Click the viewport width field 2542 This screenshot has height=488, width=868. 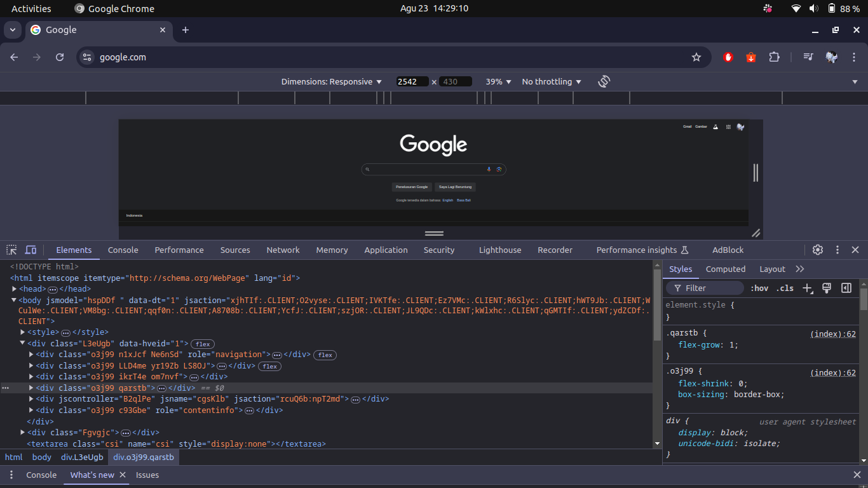coord(412,82)
